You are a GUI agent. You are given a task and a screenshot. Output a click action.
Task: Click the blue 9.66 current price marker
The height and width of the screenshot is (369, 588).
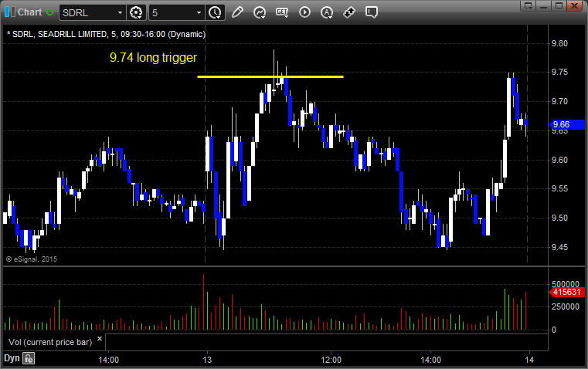(567, 124)
